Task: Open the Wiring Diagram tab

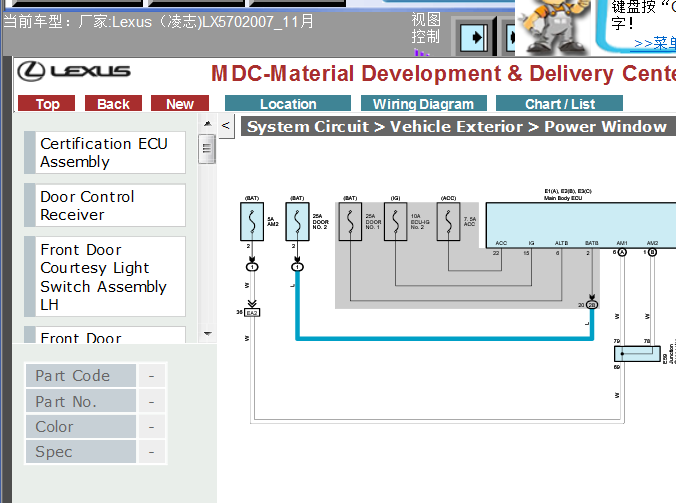Action: 423,103
